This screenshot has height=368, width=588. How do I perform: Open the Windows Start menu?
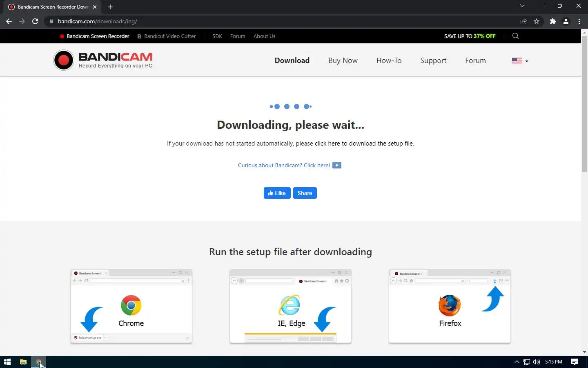pos(7,362)
